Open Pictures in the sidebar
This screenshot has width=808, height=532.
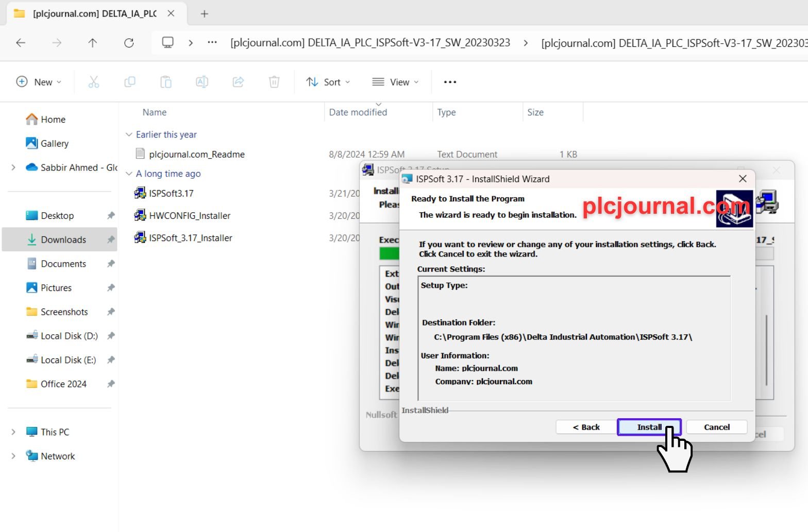[x=56, y=287]
